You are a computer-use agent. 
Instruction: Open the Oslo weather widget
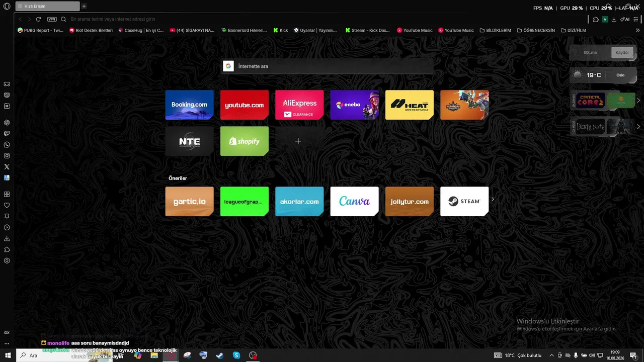603,75
